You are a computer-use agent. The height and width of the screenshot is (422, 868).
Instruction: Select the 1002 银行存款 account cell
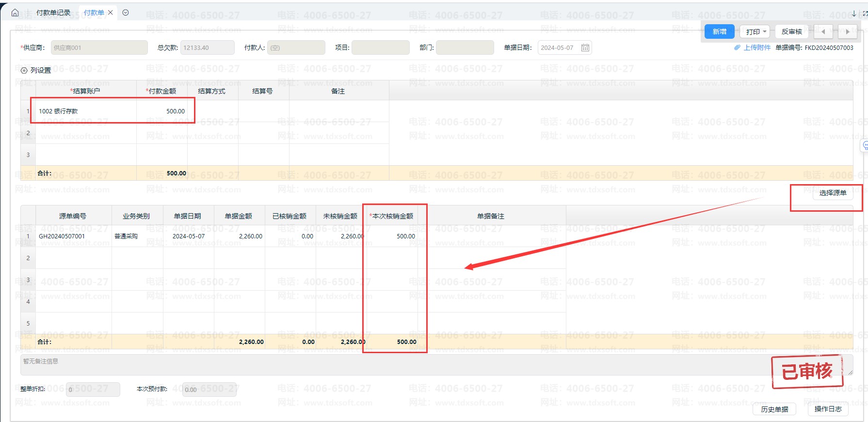click(86, 111)
